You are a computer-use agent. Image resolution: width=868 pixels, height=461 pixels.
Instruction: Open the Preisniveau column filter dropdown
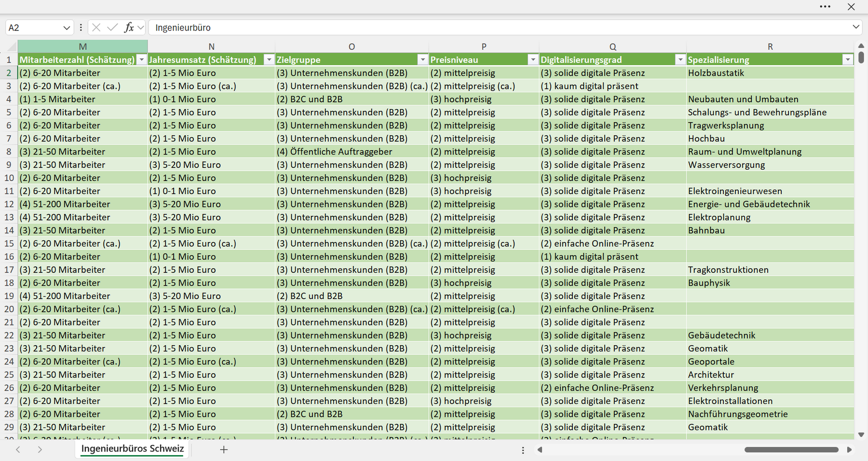tap(533, 60)
